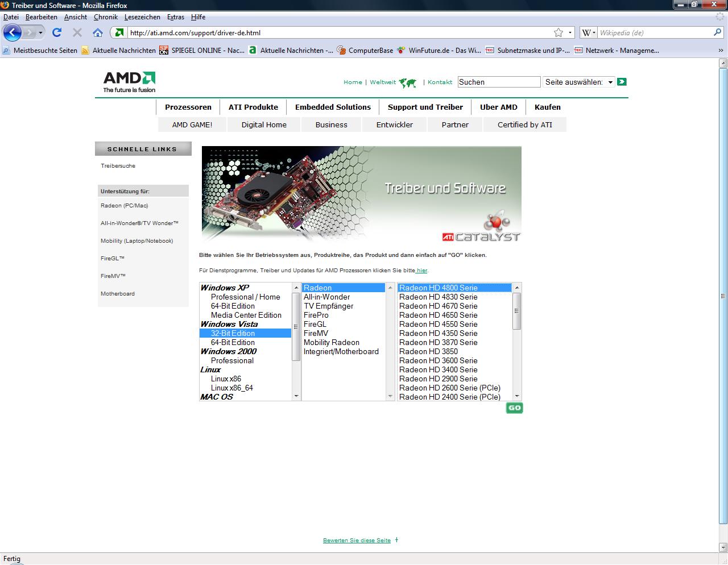Open ComputerBase bookmark

coord(365,51)
